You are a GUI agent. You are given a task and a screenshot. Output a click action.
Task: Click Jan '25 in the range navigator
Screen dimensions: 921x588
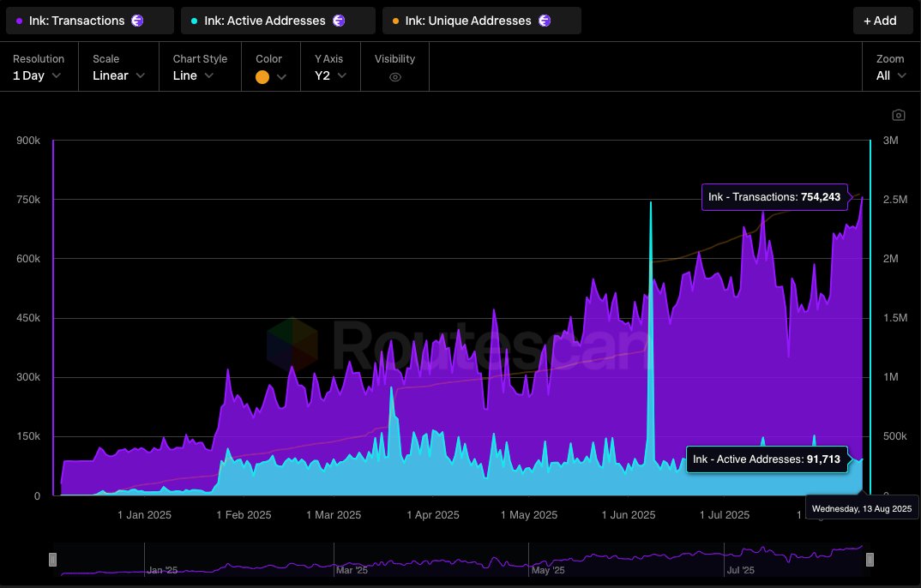coord(162,570)
